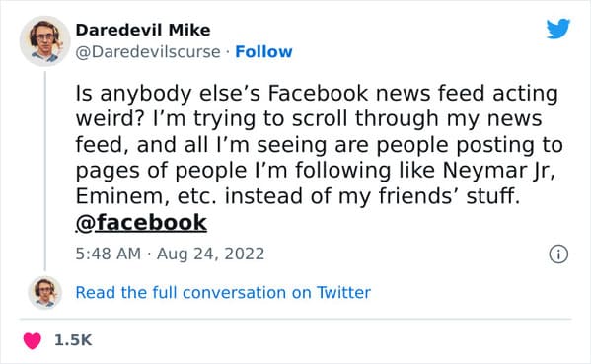Read the full conversation on Twitter
This screenshot has height=364, width=591.
pos(223,292)
